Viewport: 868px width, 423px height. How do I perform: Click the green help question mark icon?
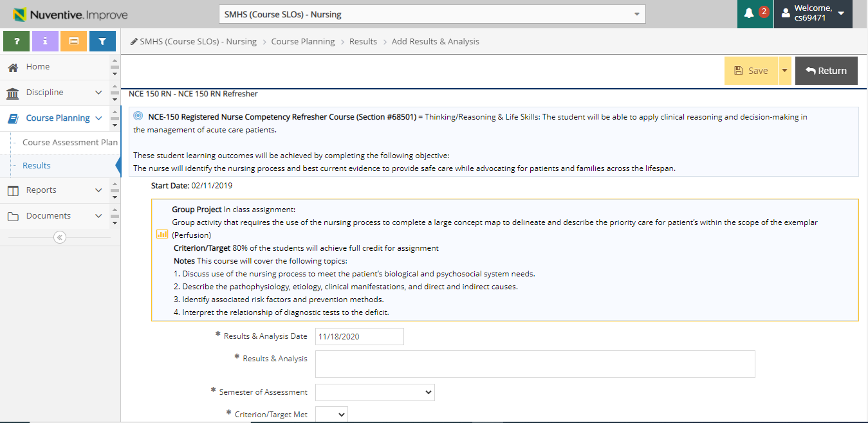coord(17,41)
